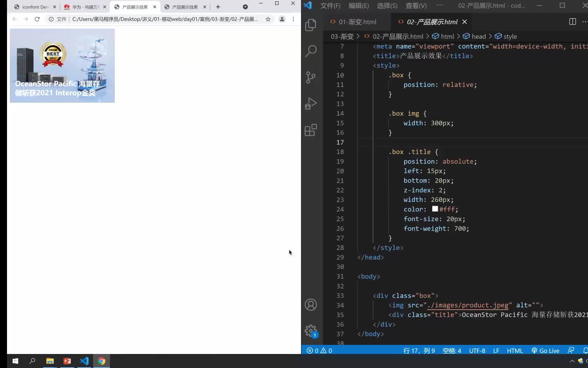Viewport: 588px width, 368px height.
Task: Open the Source Control panel
Action: pos(311,77)
